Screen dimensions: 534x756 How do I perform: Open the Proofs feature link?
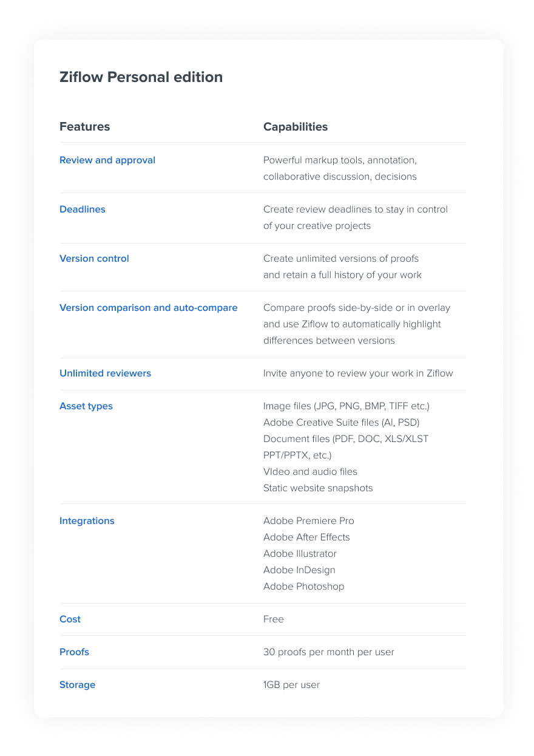tap(74, 652)
